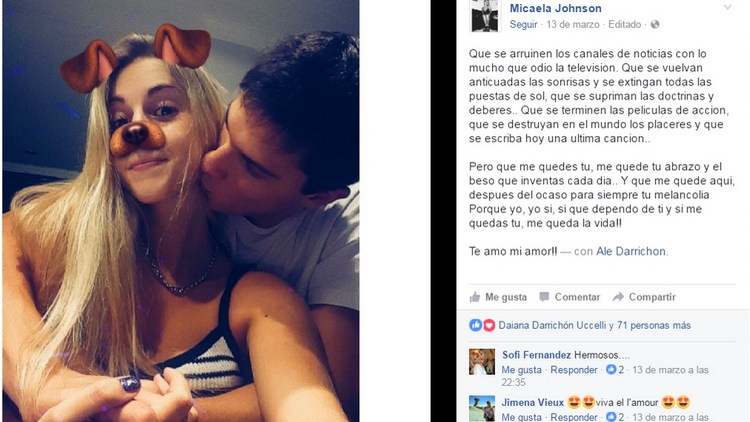This screenshot has width=750, height=422.
Task: Click the Me gusta thumbs-up icon under the post
Action: 475,297
